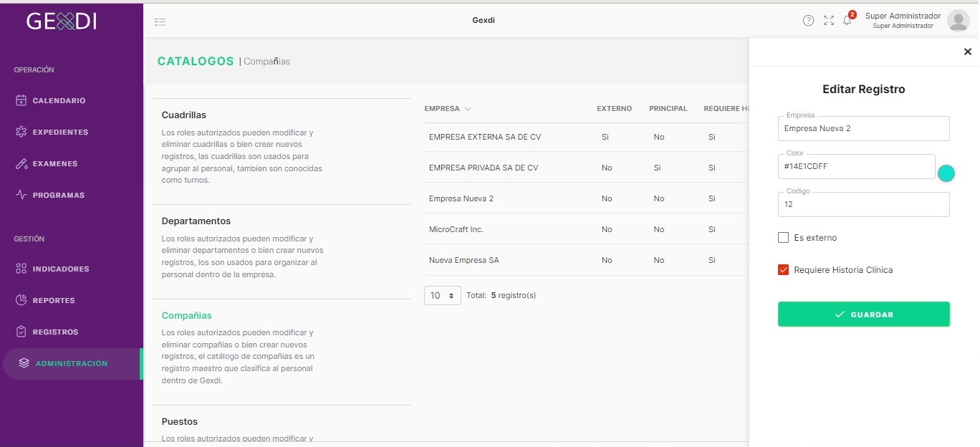Click the Compañias breadcrumb text

pos(266,62)
